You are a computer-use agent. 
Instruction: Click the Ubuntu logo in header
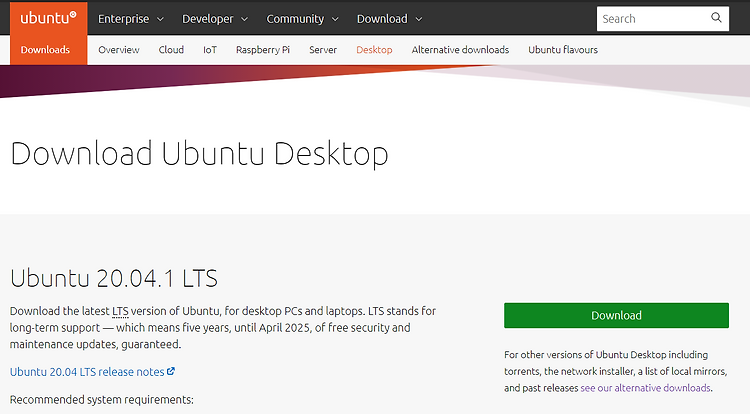tap(48, 18)
